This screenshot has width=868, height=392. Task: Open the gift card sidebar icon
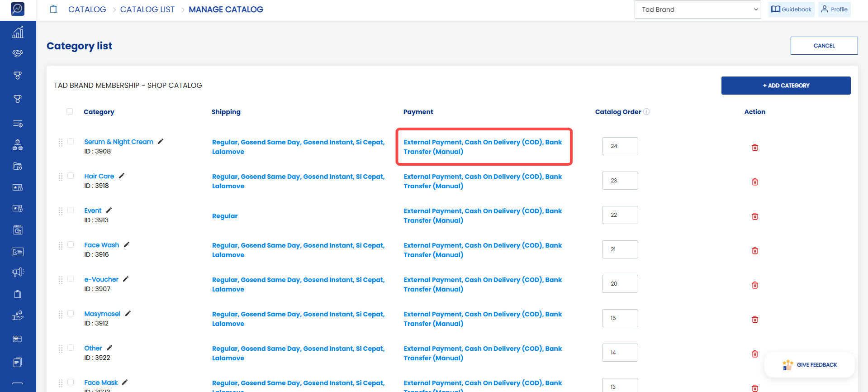[x=18, y=339]
